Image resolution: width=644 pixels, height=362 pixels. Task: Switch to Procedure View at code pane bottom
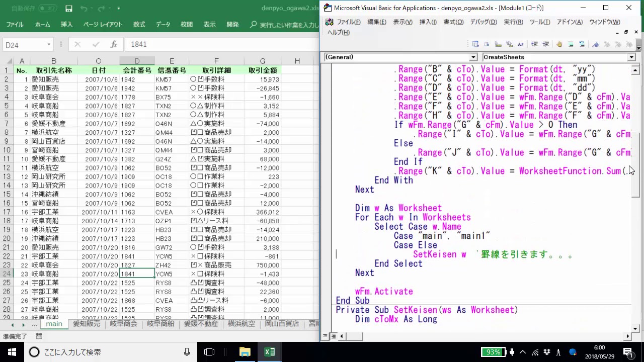[x=326, y=336]
